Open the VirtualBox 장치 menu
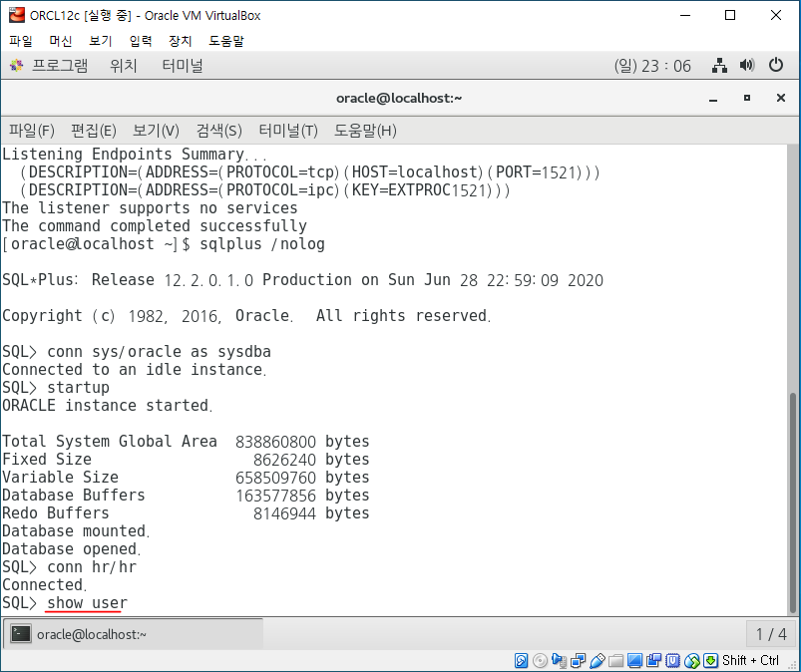 (x=181, y=41)
